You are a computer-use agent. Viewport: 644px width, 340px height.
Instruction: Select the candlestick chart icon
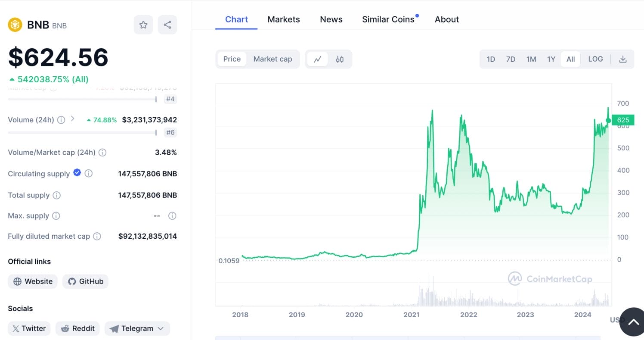pos(340,59)
